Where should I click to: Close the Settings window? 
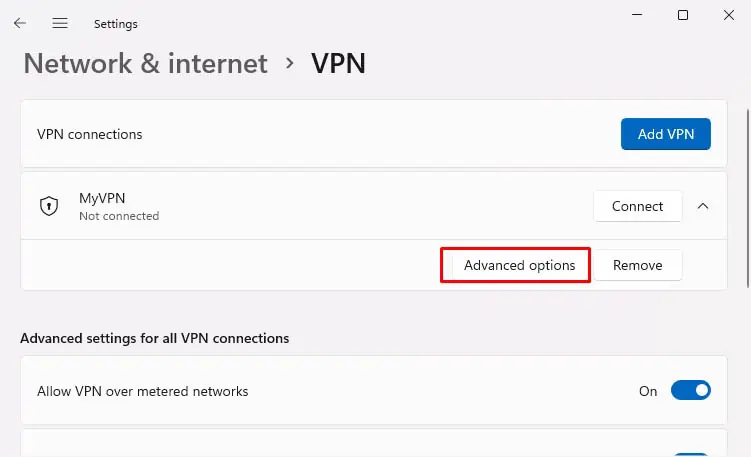729,15
